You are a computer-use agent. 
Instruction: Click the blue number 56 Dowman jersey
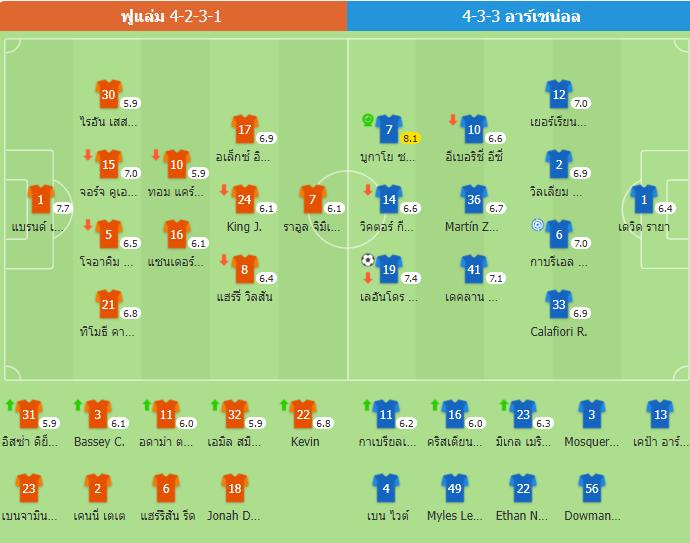point(591,489)
